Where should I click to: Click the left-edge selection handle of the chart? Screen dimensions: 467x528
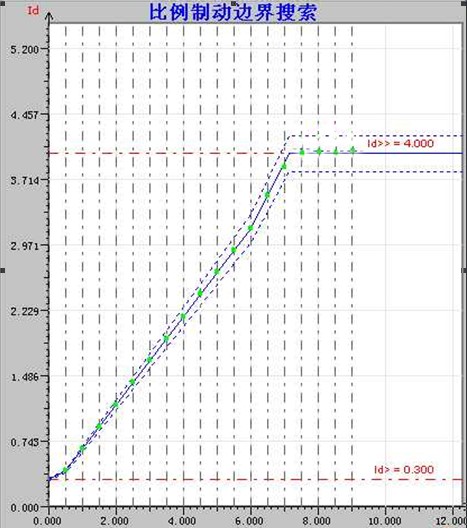[2, 270]
